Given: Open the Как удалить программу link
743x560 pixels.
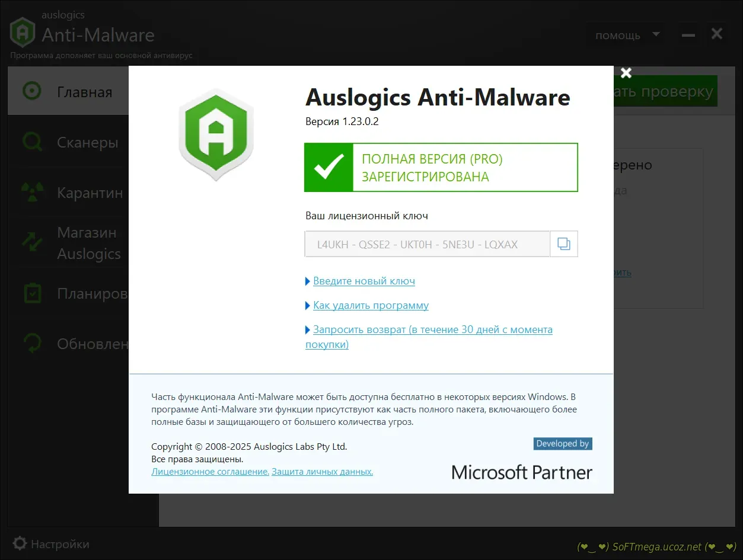Looking at the screenshot, I should pyautogui.click(x=371, y=305).
